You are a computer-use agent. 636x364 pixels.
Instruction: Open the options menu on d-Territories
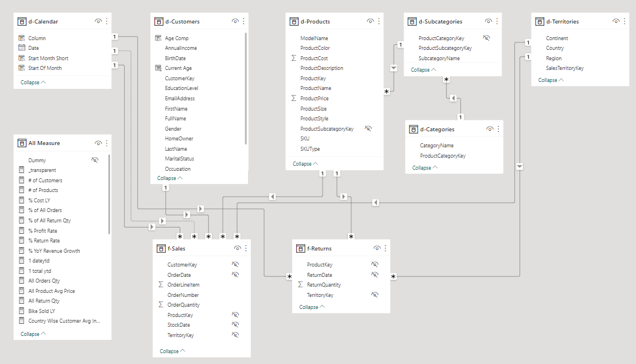point(624,21)
